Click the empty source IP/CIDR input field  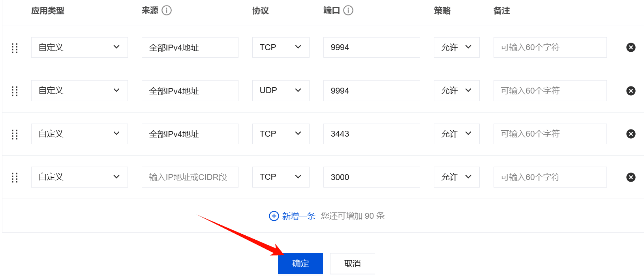pos(190,177)
